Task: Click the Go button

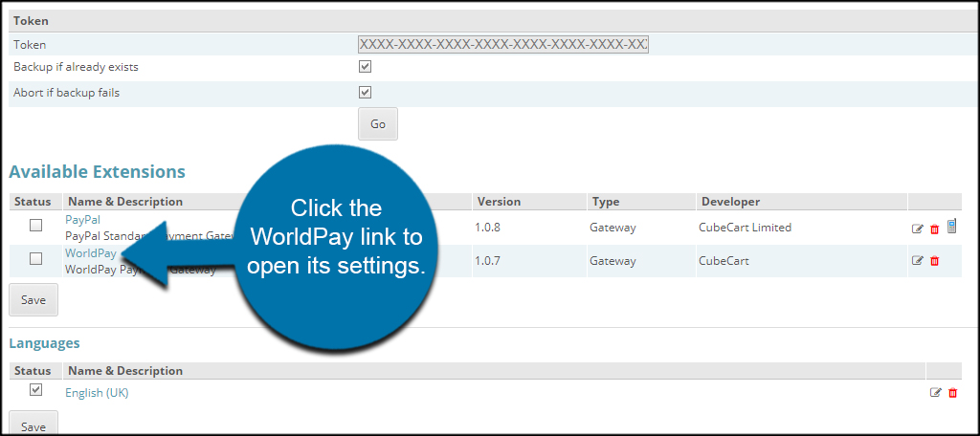Action: click(377, 123)
